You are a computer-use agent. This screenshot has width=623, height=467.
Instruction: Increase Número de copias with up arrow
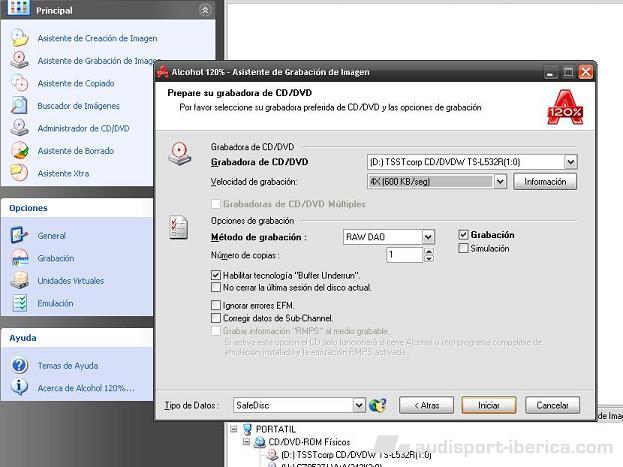429,251
